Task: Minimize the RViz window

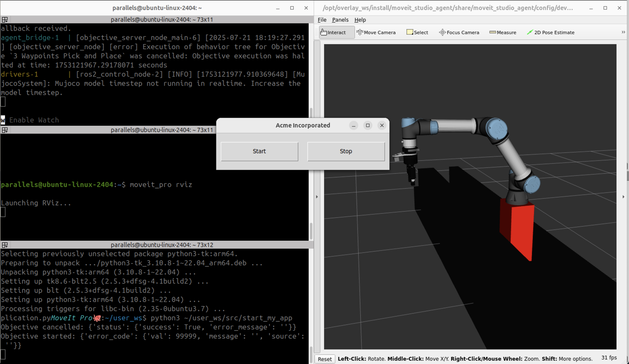Action: pos(591,8)
